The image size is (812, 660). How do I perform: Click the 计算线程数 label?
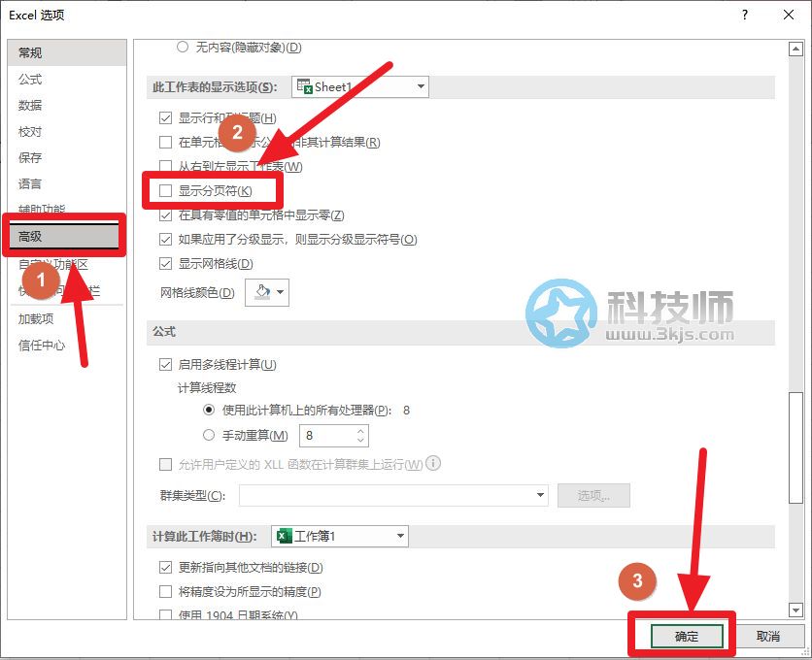[207, 387]
